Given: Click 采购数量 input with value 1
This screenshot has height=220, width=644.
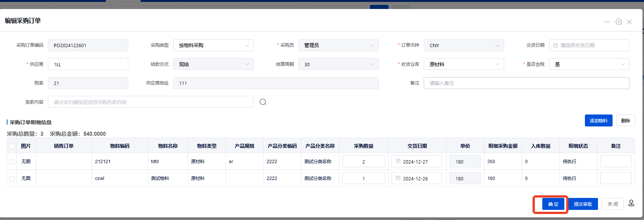Looking at the screenshot, I should [x=364, y=178].
